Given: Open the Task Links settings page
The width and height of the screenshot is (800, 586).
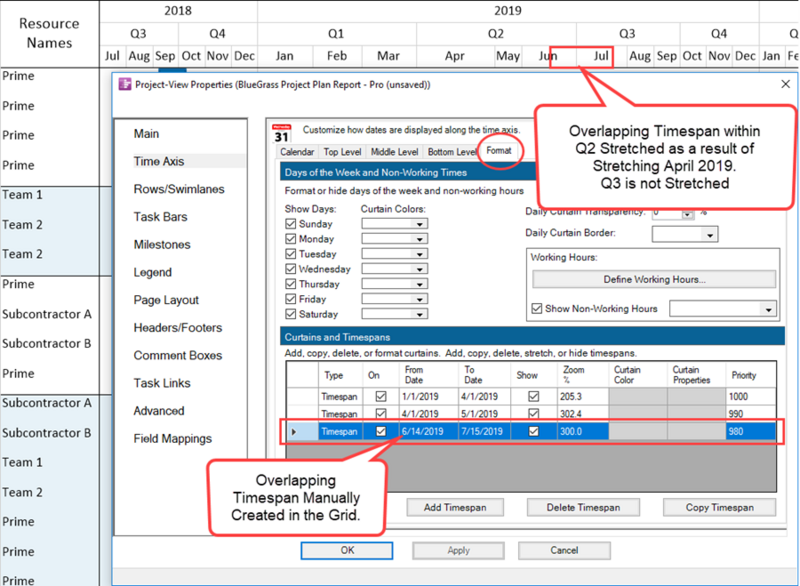Looking at the screenshot, I should (x=162, y=383).
